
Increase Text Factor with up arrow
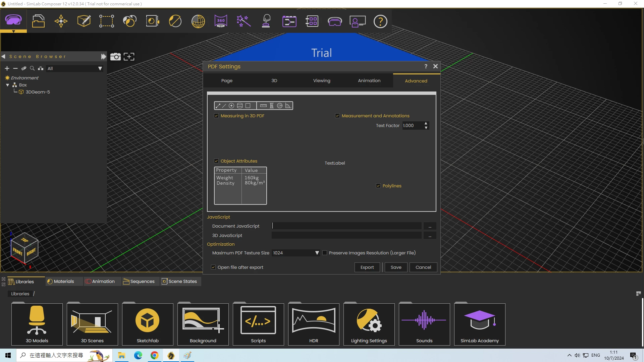coord(426,123)
